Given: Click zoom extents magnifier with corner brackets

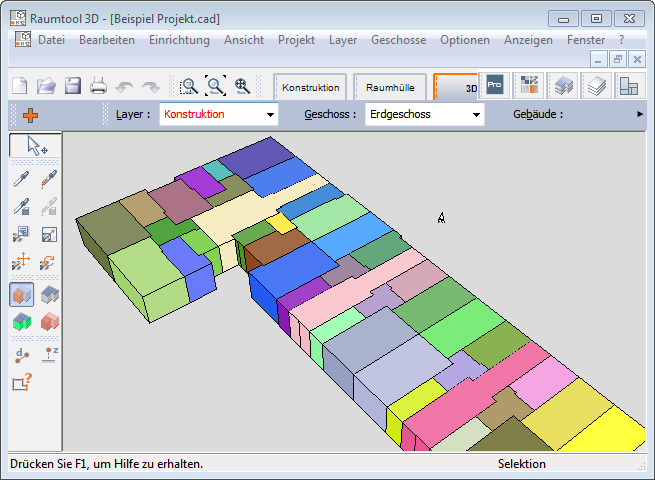Looking at the screenshot, I should [216, 86].
